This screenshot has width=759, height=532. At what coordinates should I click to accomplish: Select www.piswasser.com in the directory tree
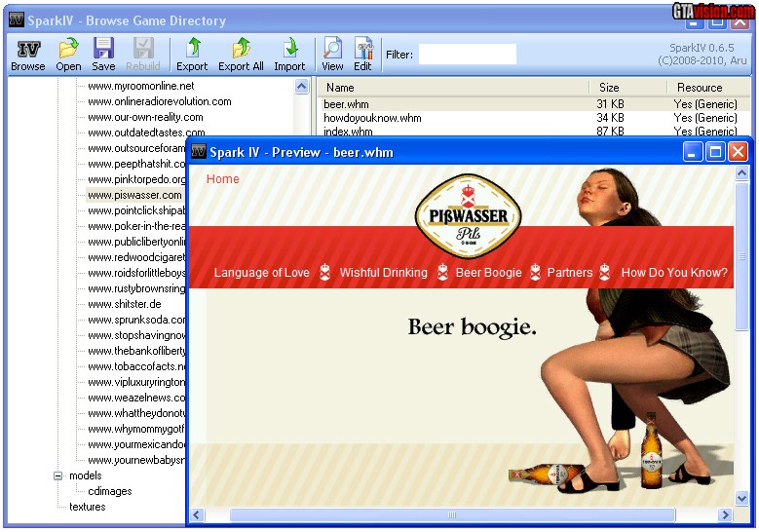134,195
